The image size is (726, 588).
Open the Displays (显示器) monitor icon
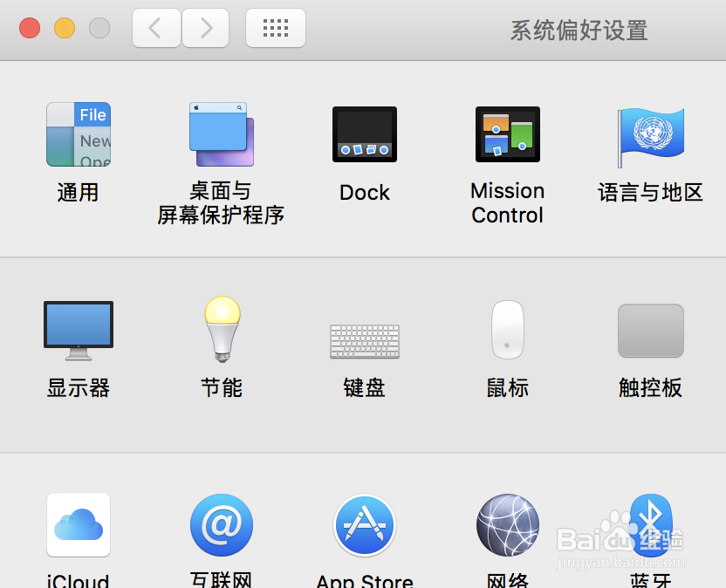(x=79, y=331)
